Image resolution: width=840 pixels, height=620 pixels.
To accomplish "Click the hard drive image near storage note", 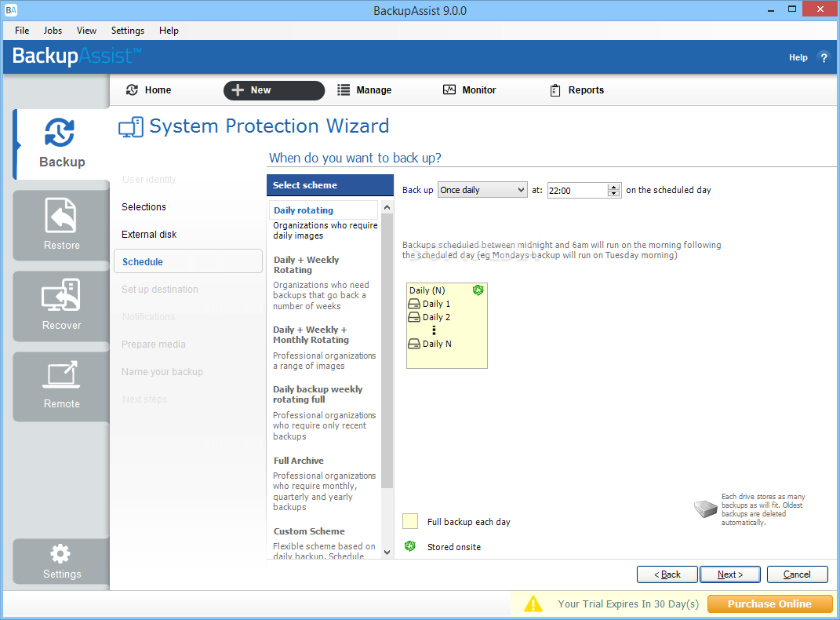I will 705,509.
